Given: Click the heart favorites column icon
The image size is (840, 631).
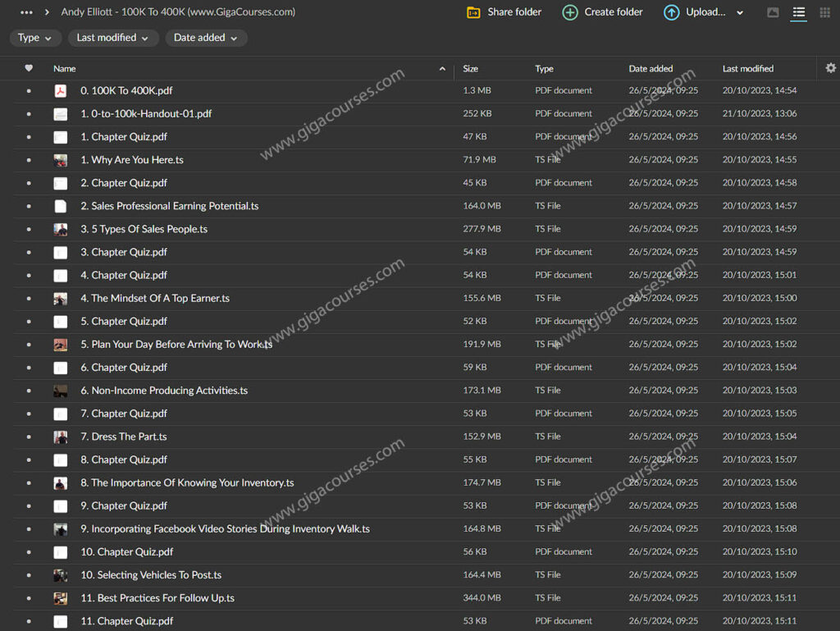Looking at the screenshot, I should (29, 68).
